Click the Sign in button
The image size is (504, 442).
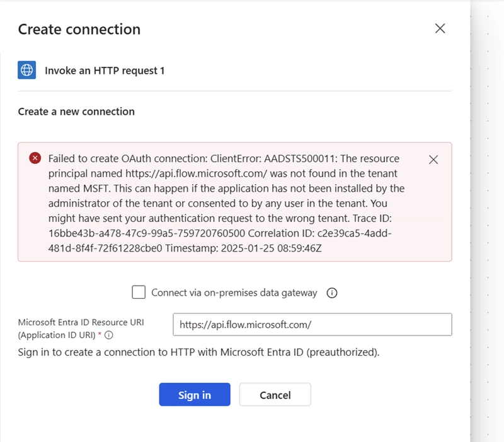coord(195,394)
